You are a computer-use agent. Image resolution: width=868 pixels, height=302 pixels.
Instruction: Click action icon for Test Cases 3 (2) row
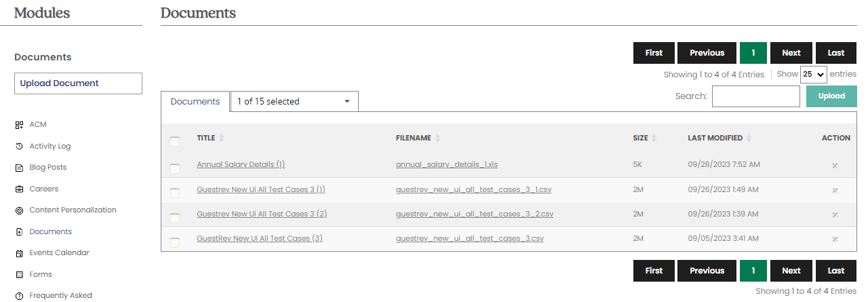tap(835, 214)
